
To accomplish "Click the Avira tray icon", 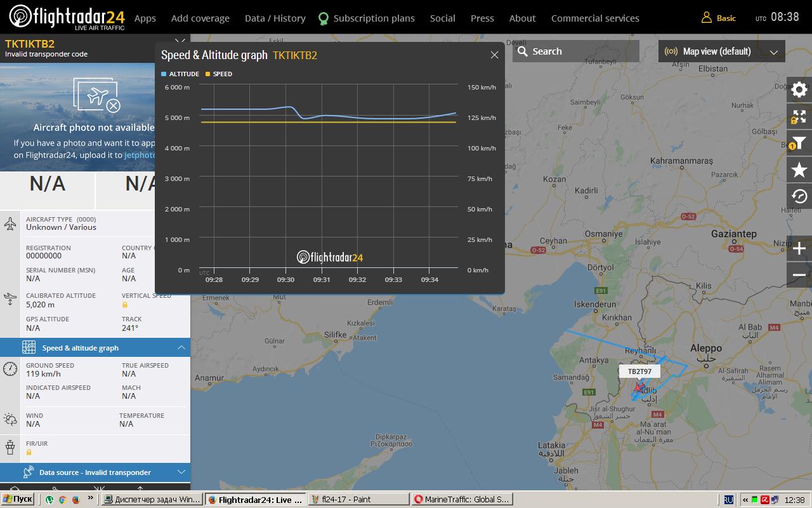I will pyautogui.click(x=765, y=500).
